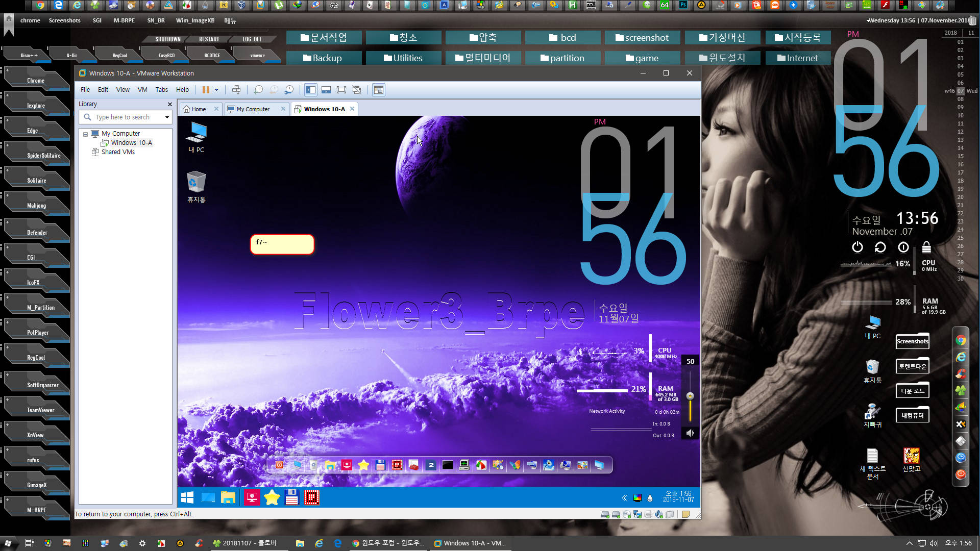The width and height of the screenshot is (980, 551).
Task: Open the File menu in VMware
Action: tap(85, 90)
